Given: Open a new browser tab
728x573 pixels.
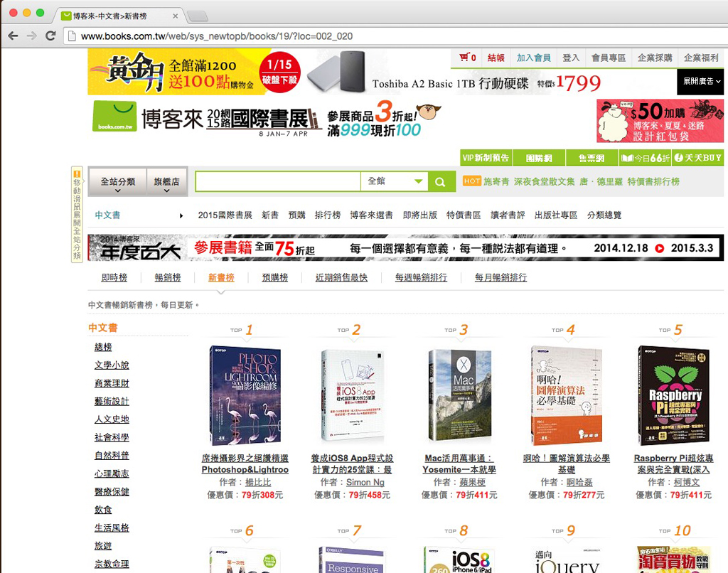Looking at the screenshot, I should click(198, 17).
